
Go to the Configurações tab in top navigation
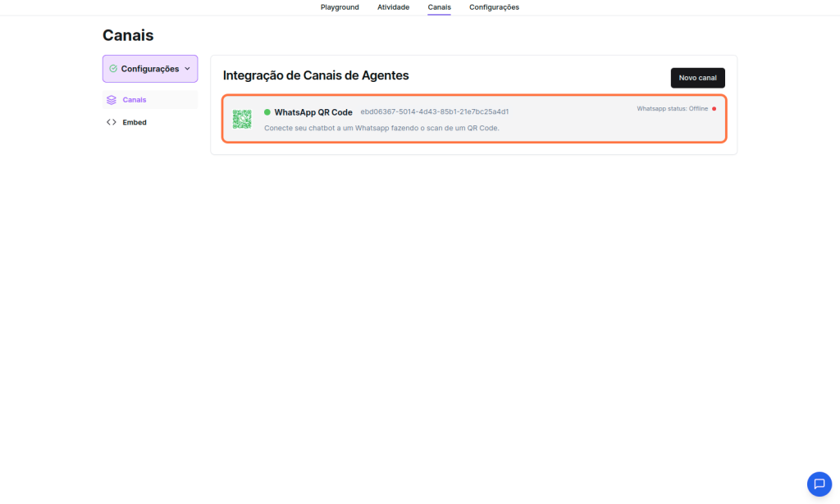494,7
